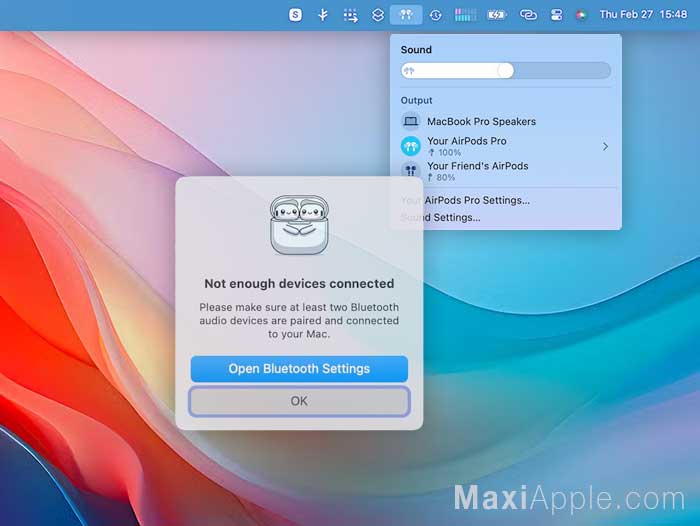Open the date and time Thu Feb 27
This screenshot has width=700, height=526.
pos(643,14)
